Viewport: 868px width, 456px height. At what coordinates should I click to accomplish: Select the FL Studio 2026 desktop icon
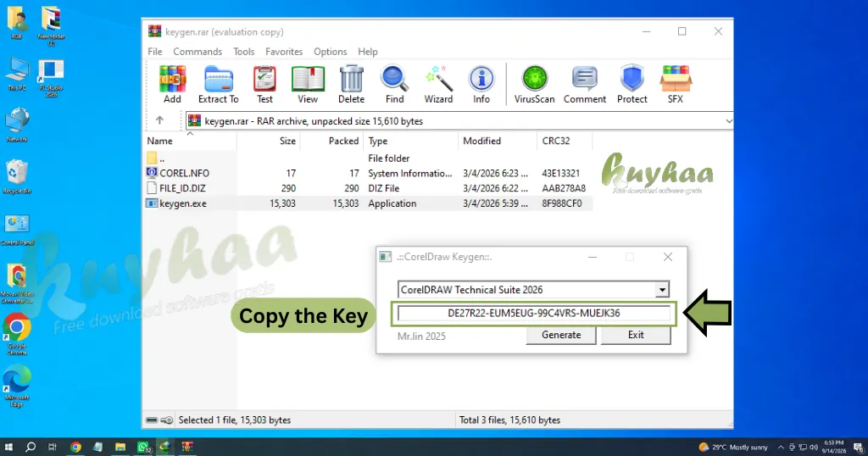point(51,77)
